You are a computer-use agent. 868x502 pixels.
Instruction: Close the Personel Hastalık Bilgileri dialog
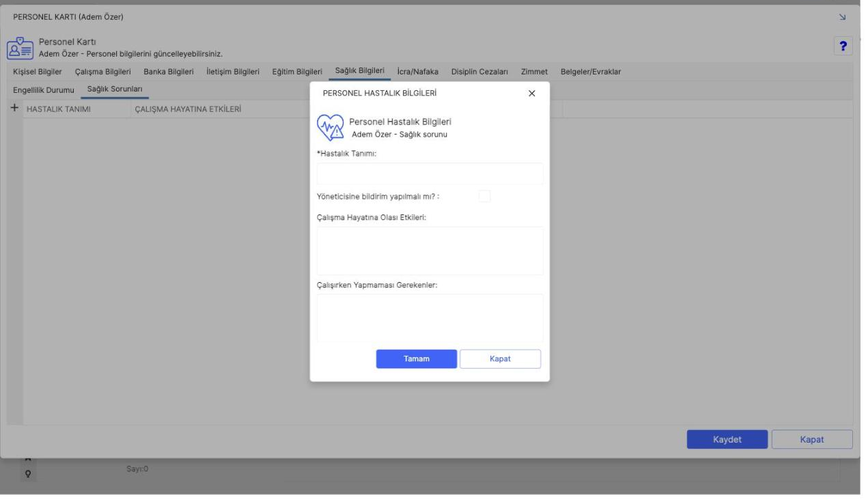532,93
